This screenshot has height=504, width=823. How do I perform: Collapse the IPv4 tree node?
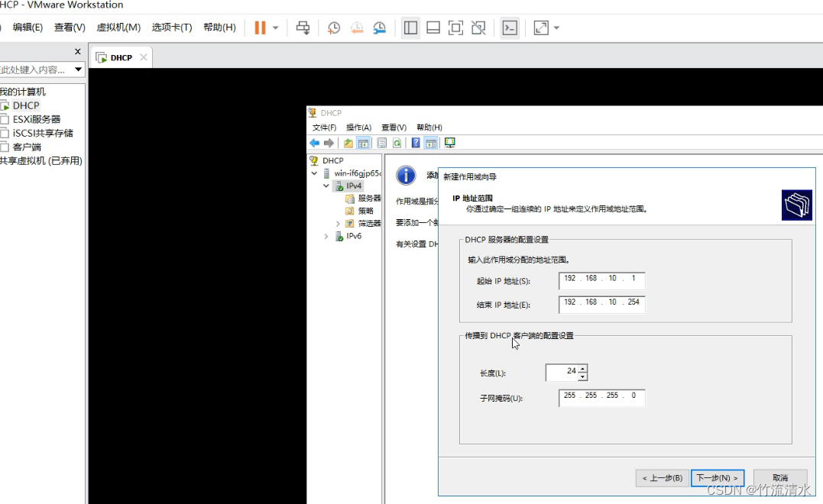[x=326, y=186]
